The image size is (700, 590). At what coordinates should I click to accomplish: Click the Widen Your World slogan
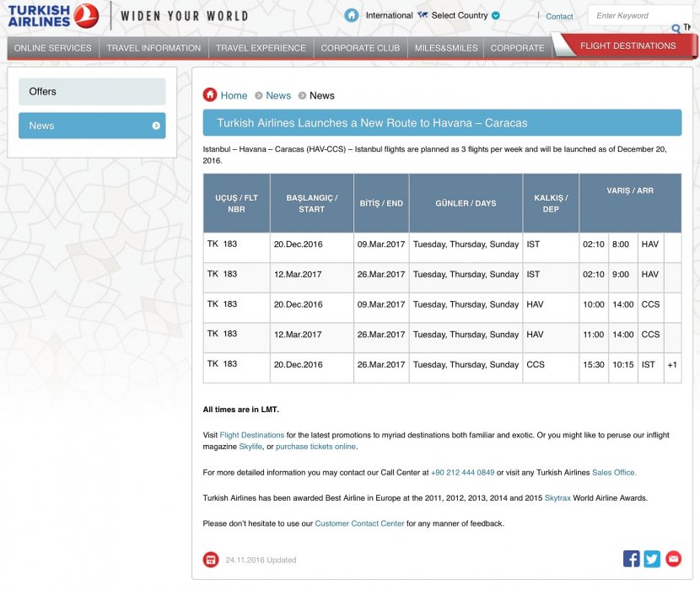185,16
